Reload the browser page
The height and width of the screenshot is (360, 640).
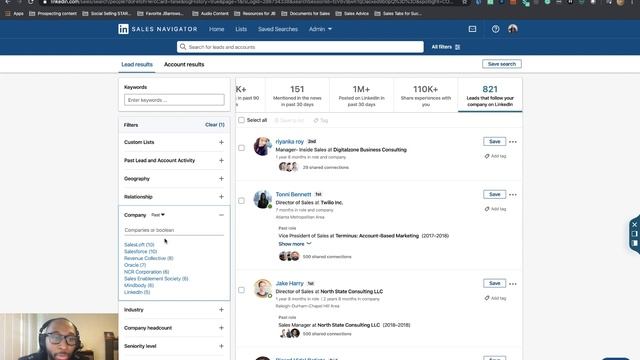pyautogui.click(x=31, y=2)
